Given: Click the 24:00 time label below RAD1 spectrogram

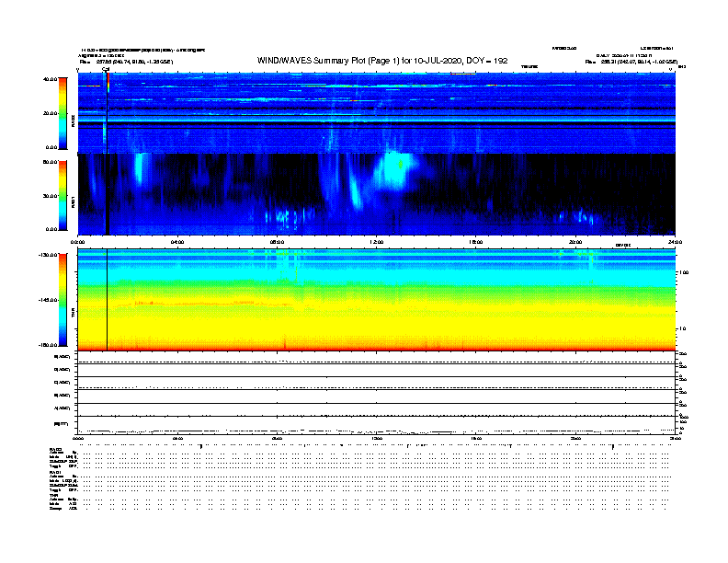Looking at the screenshot, I should [675, 242].
